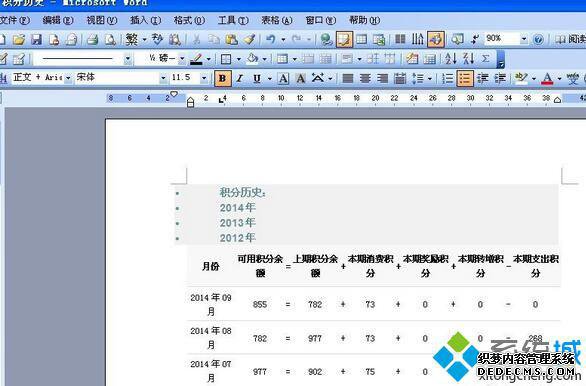Expand the Undo history dropdown arrow
586x386 pixels.
tap(283, 39)
